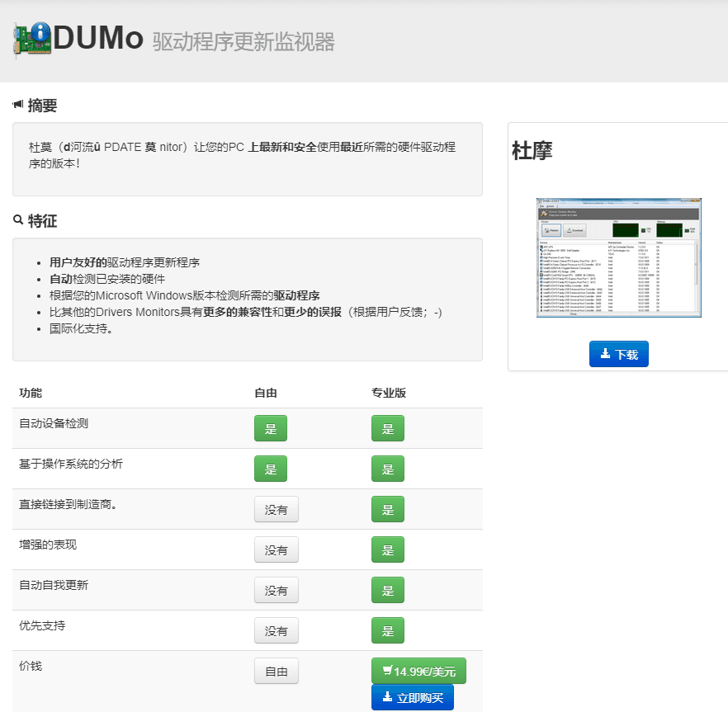Screen dimensions: 728x712
Task: Click pro-column 是 for 优先支持
Action: pos(388,629)
